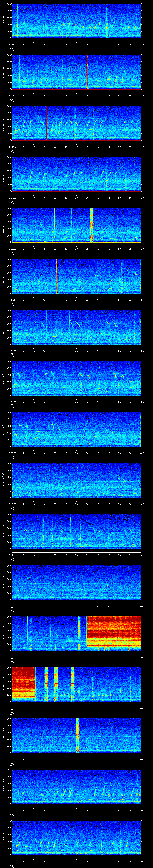Click the 10:00 end-time label
153x868 pixels.
point(141,453)
